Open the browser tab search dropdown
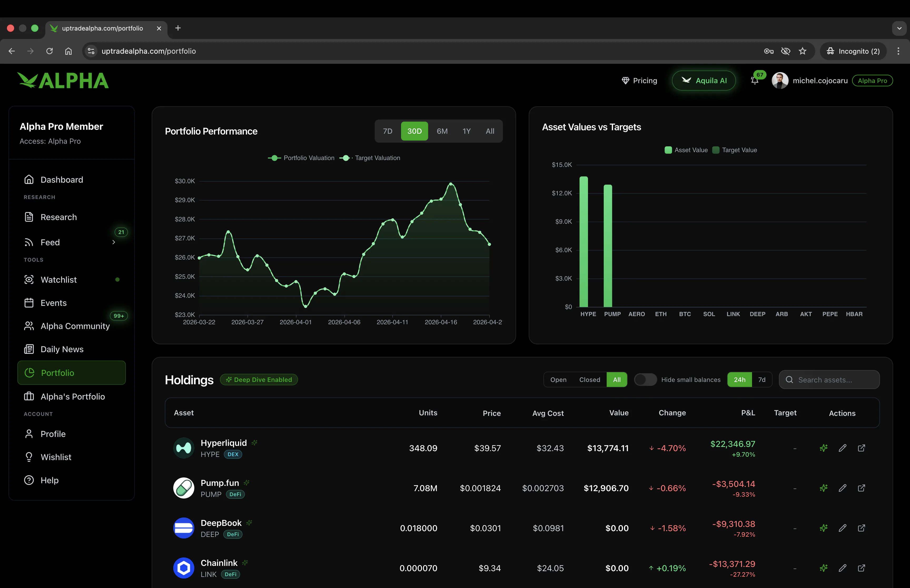 pos(899,28)
